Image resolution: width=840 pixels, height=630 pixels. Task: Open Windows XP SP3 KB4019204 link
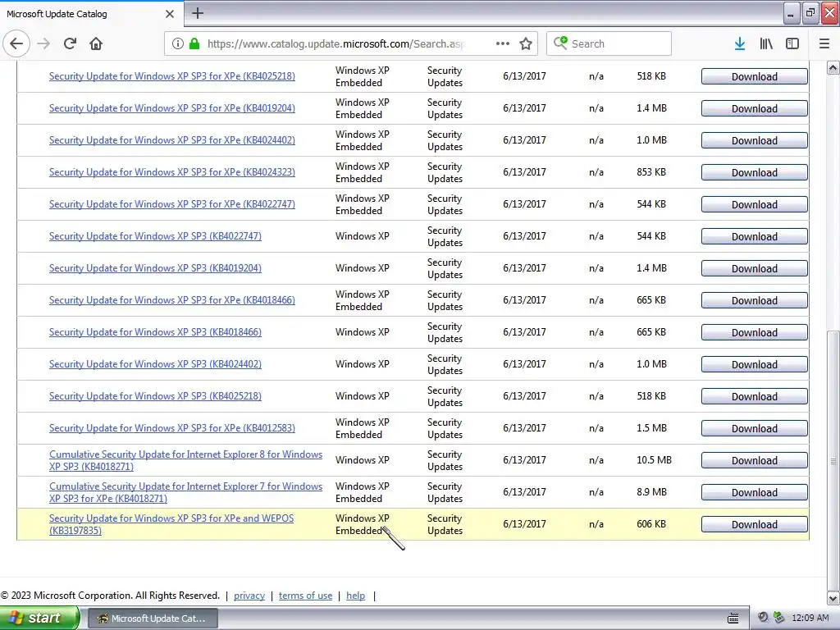coord(155,268)
